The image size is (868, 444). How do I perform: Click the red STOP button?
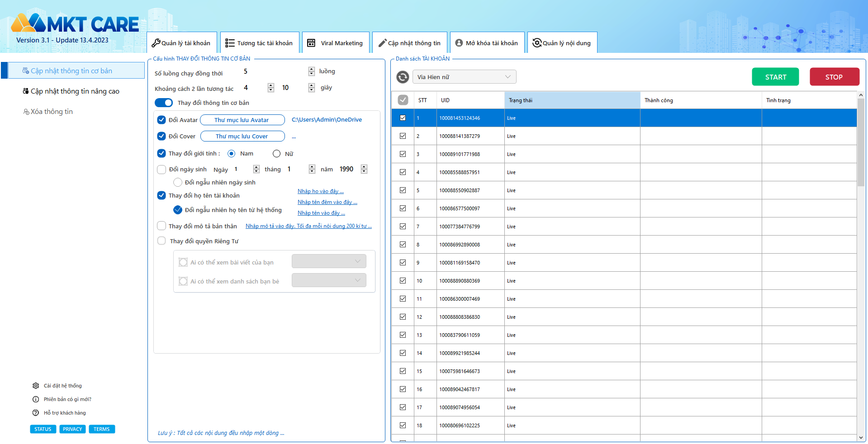click(x=835, y=77)
